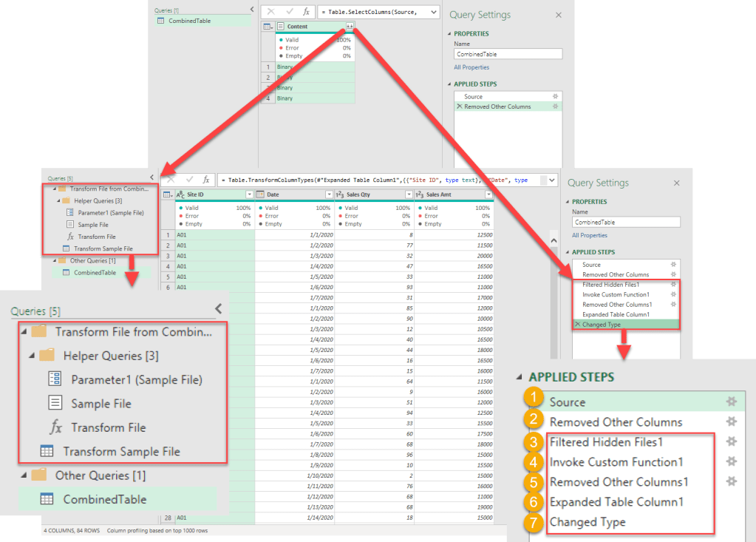Select Parameter1 (Sample File) in enlarged Queries pane
756x542 pixels.
pyautogui.click(x=136, y=379)
